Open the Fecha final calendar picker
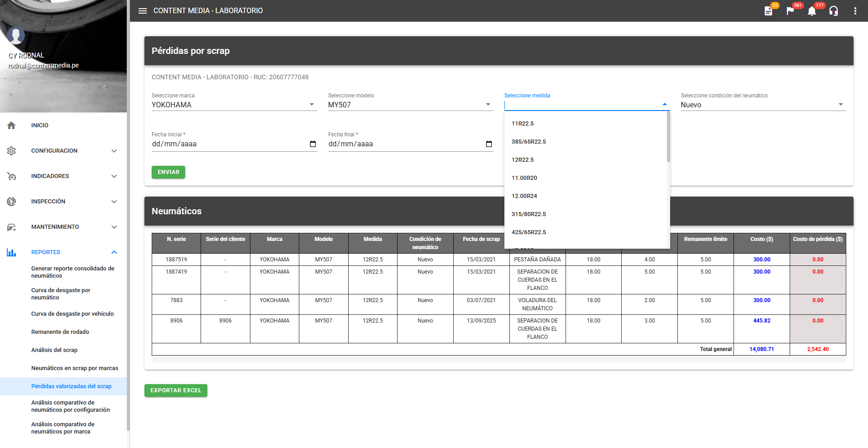Image resolution: width=868 pixels, height=448 pixels. 489,144
